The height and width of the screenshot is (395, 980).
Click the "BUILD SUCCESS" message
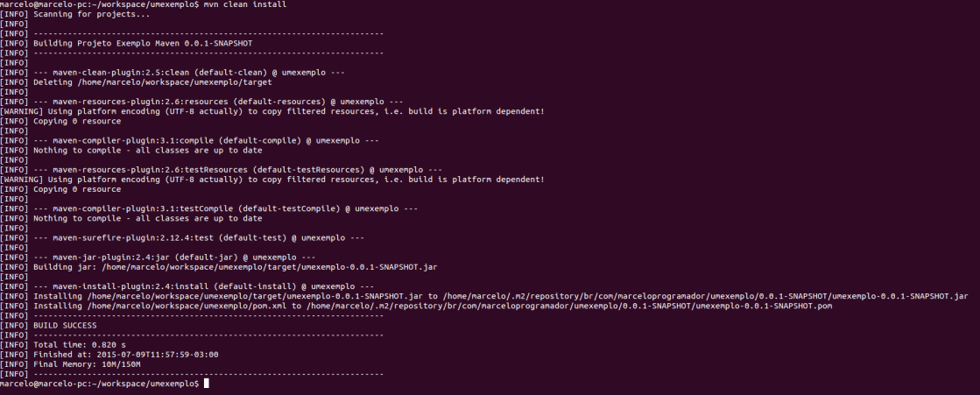(x=65, y=325)
